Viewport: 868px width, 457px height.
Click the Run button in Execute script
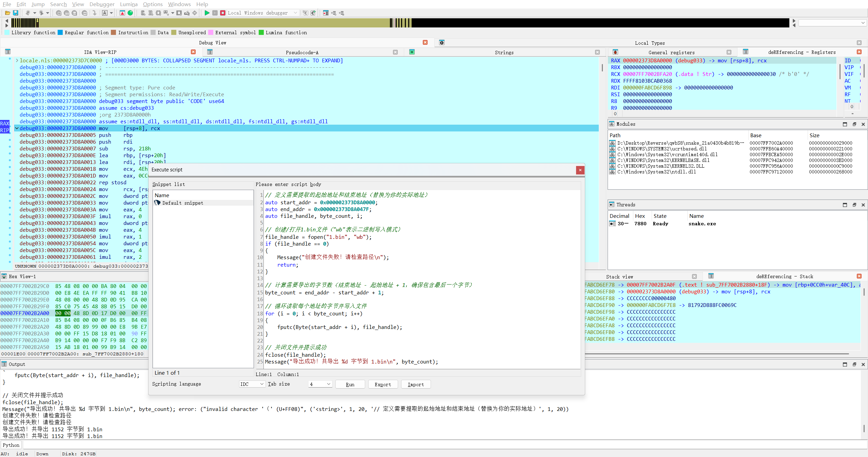[x=350, y=384]
